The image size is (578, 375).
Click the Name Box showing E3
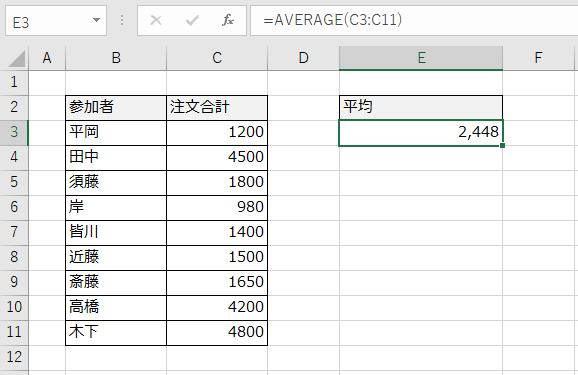point(56,21)
